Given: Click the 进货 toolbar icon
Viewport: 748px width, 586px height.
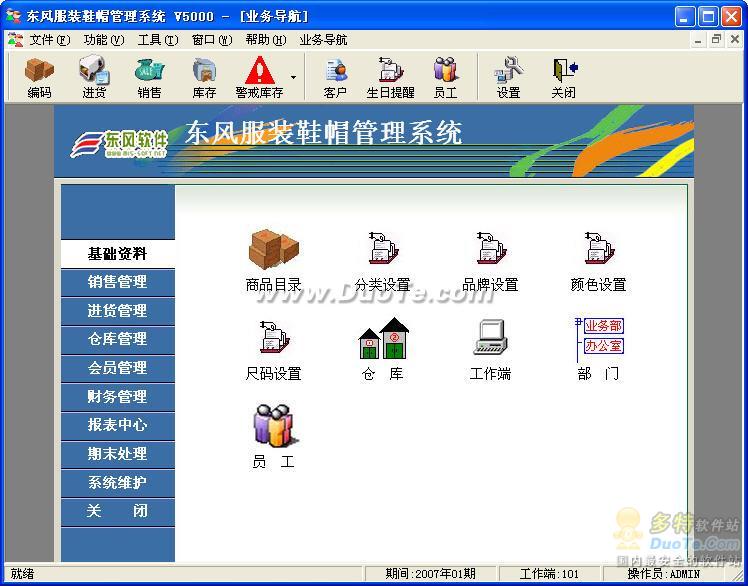Looking at the screenshot, I should point(94,77).
